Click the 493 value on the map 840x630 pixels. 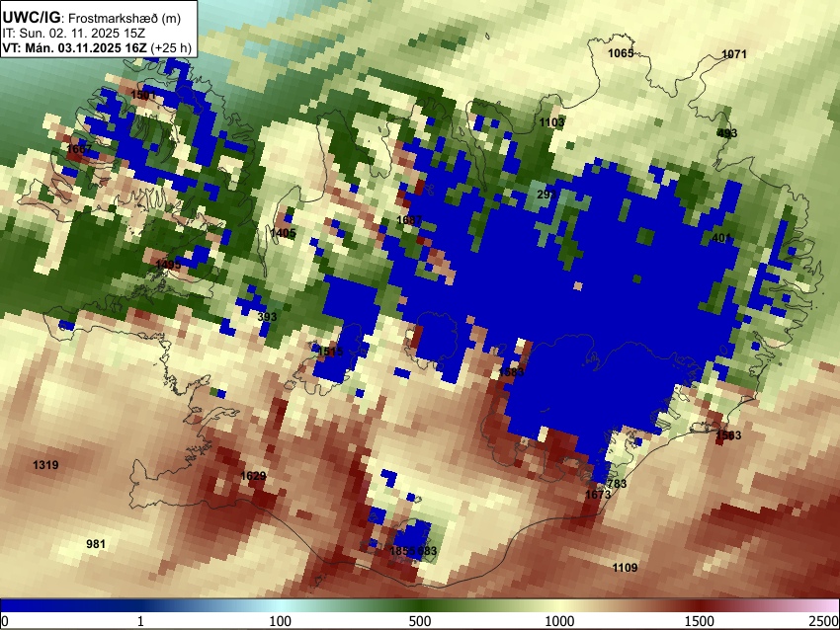point(727,133)
